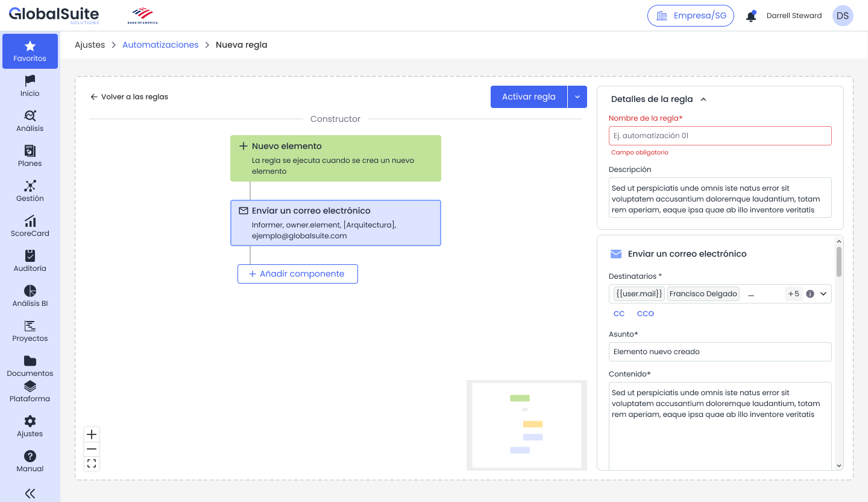Show the +5 additional recipients
This screenshot has height=502, width=868.
pyautogui.click(x=793, y=294)
